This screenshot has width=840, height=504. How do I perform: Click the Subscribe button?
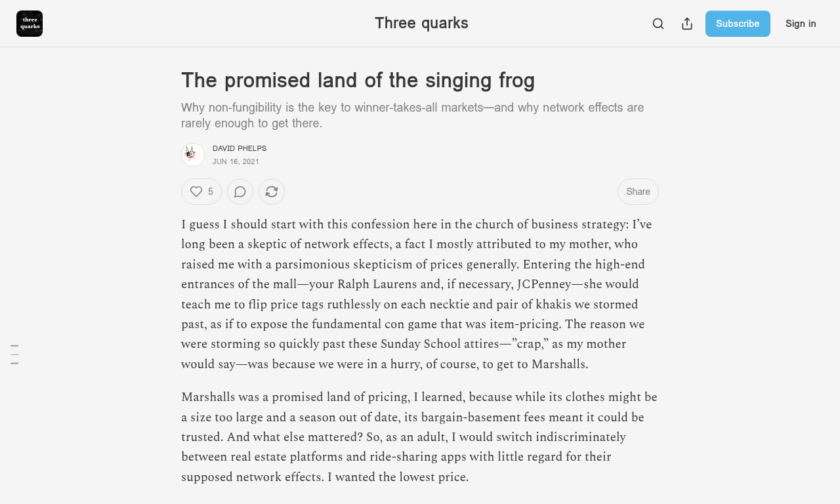pos(738,24)
